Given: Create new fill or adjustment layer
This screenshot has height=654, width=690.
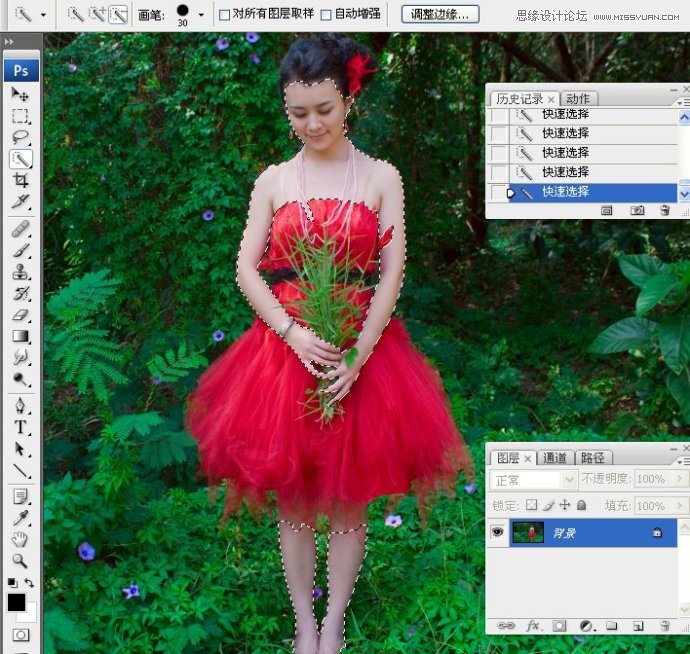Looking at the screenshot, I should click(x=586, y=626).
